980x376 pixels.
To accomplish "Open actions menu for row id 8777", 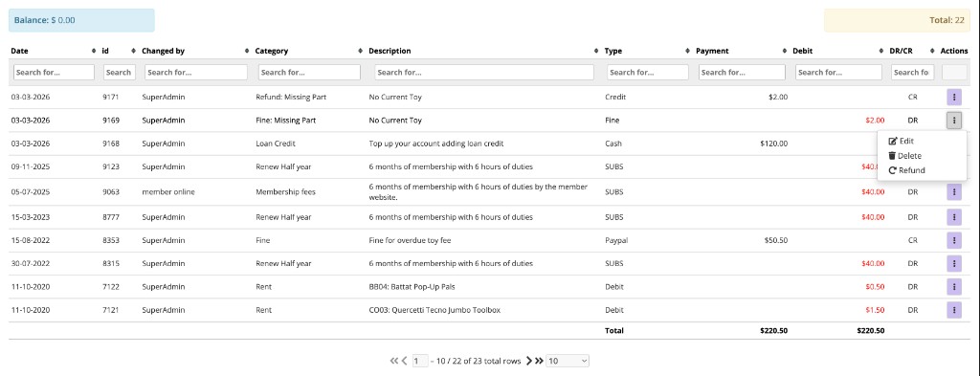I will (x=954, y=217).
